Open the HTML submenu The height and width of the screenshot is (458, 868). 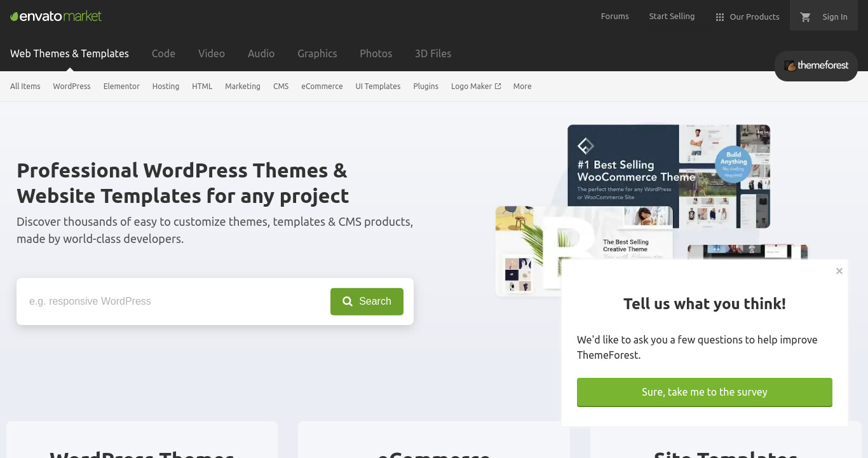tap(202, 87)
